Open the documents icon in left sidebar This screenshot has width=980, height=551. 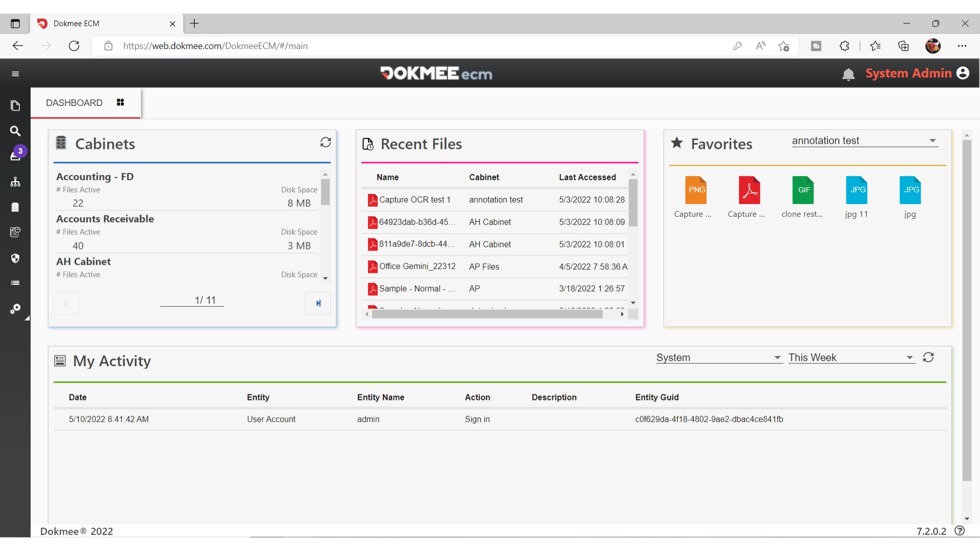click(x=15, y=106)
